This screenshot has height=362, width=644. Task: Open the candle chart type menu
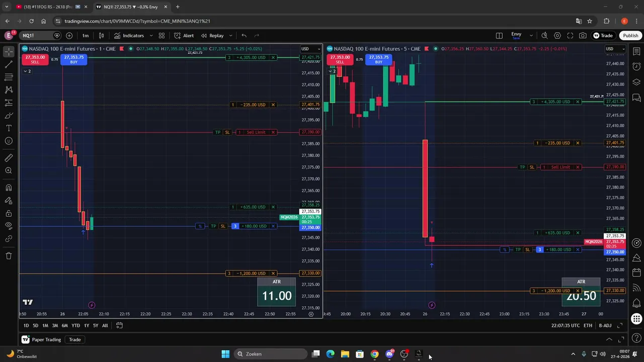pyautogui.click(x=102, y=36)
